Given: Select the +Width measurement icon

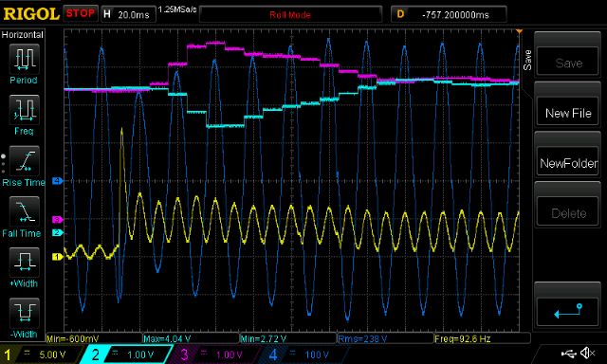Looking at the screenshot, I should [24, 263].
